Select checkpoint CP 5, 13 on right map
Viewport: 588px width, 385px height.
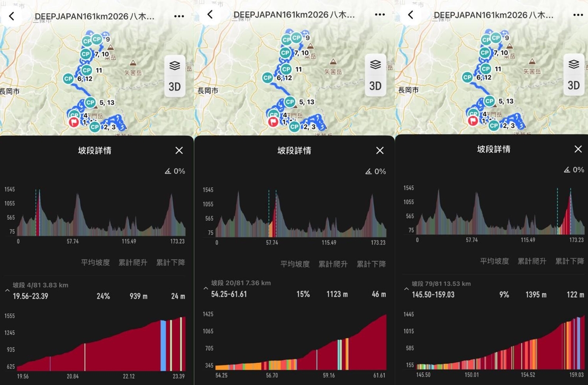tap(489, 101)
